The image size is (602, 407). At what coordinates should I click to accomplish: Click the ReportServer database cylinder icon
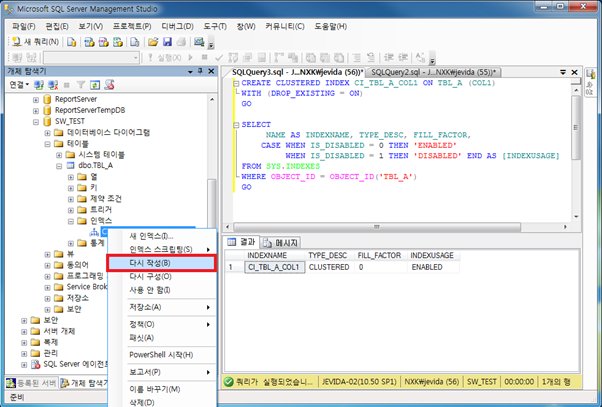point(47,99)
